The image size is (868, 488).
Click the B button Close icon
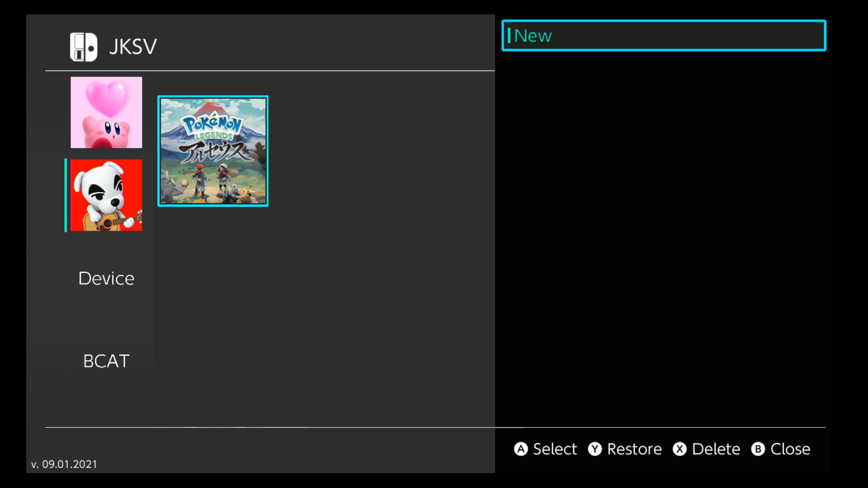point(758,449)
